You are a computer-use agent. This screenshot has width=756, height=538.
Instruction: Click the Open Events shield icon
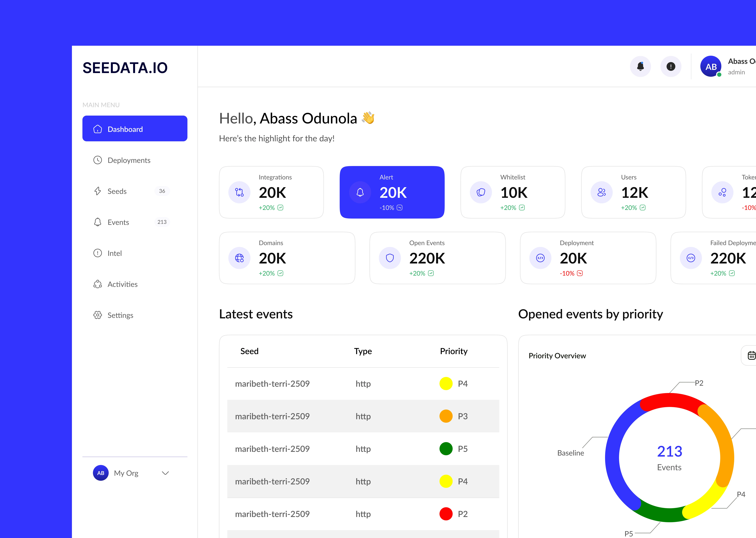point(390,258)
